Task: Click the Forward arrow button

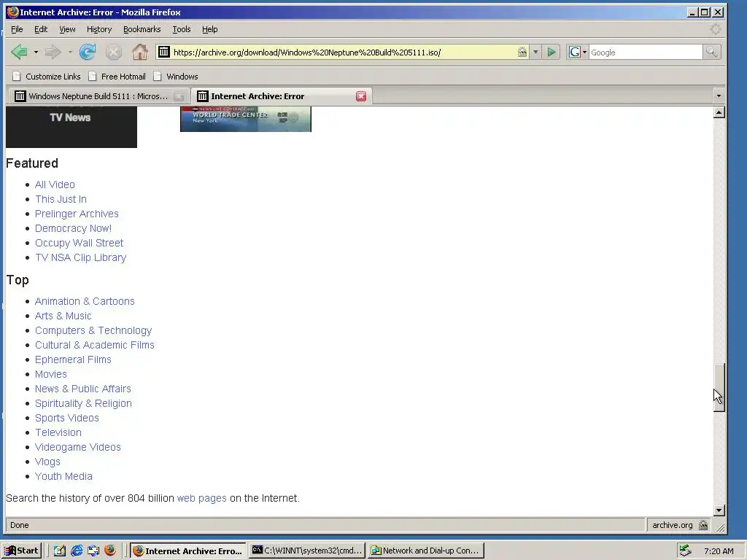Action: coord(53,52)
